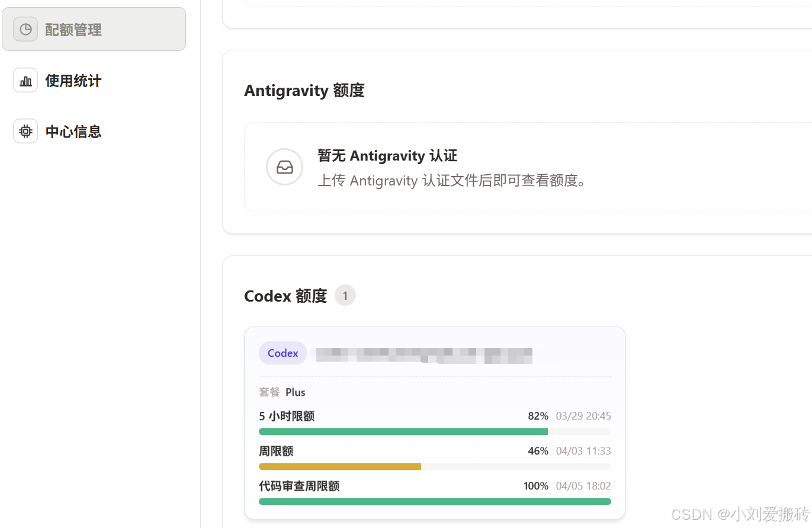Select the count badge showing 1 near Codex 额度

345,295
